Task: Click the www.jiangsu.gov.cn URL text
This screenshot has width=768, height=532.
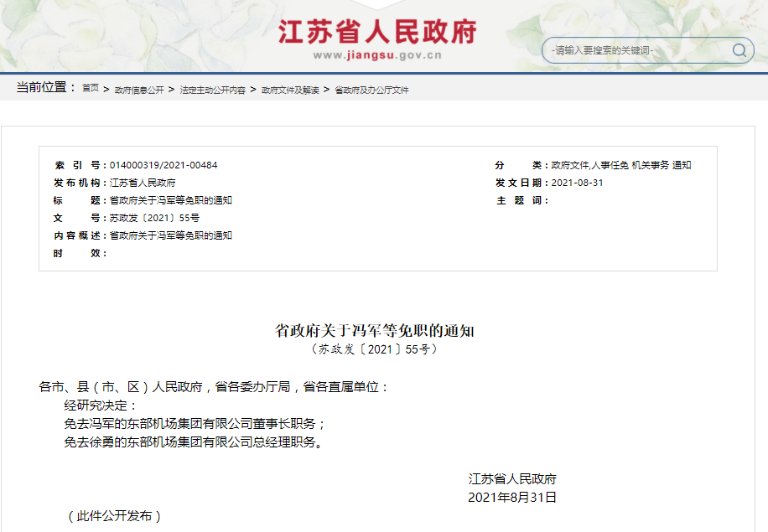Action: [x=377, y=55]
